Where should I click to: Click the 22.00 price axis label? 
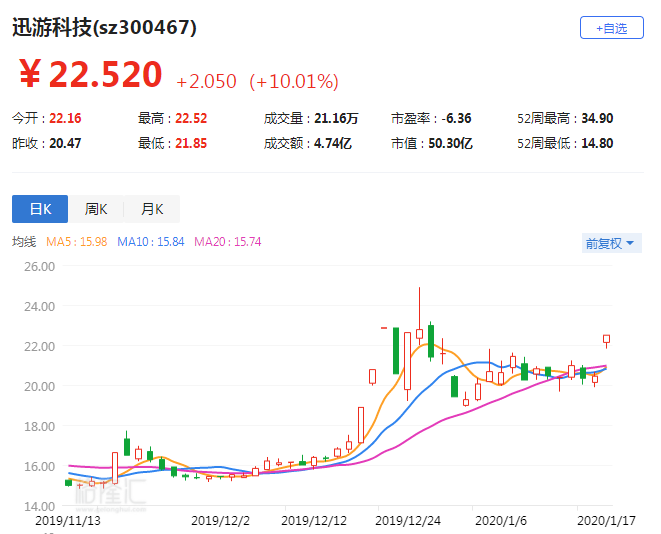tap(39, 347)
